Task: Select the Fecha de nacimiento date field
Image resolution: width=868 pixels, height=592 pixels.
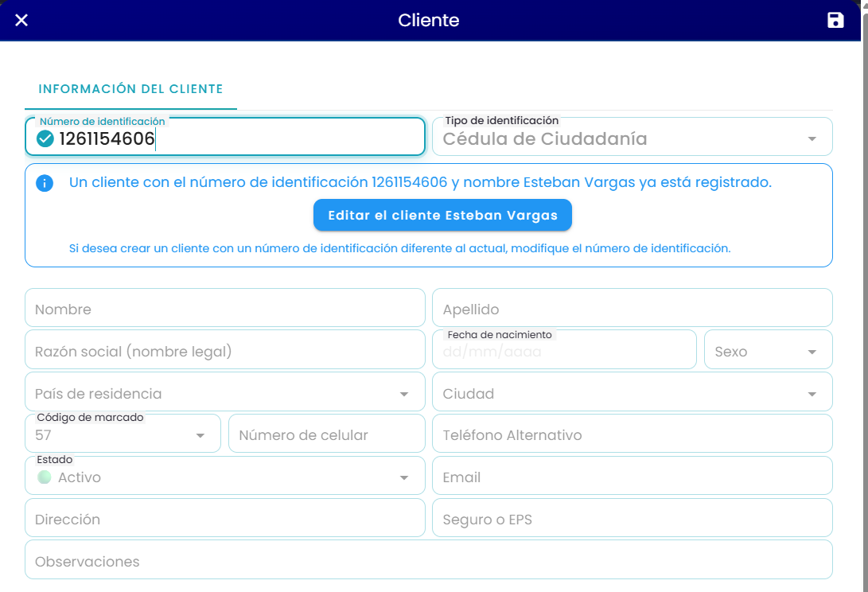Action: click(564, 349)
